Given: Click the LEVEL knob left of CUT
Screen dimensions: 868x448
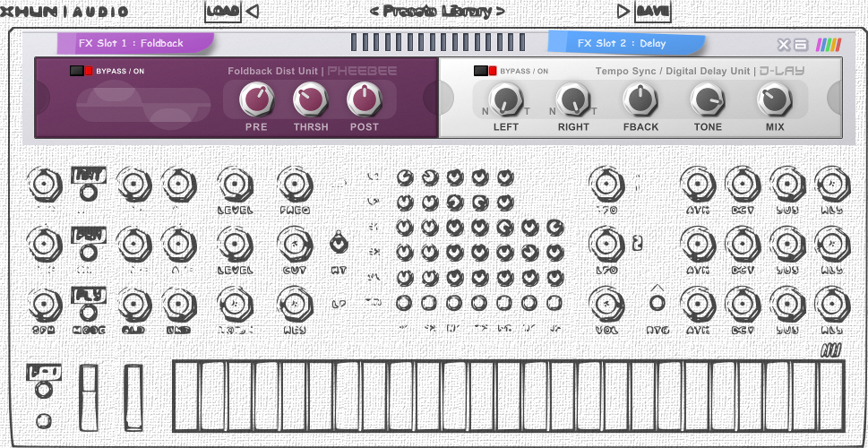Looking at the screenshot, I should tap(236, 245).
